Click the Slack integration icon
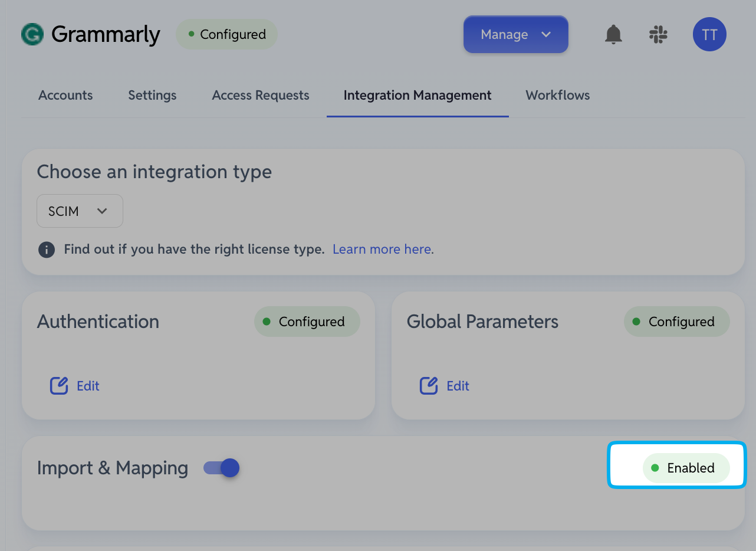 pyautogui.click(x=658, y=34)
